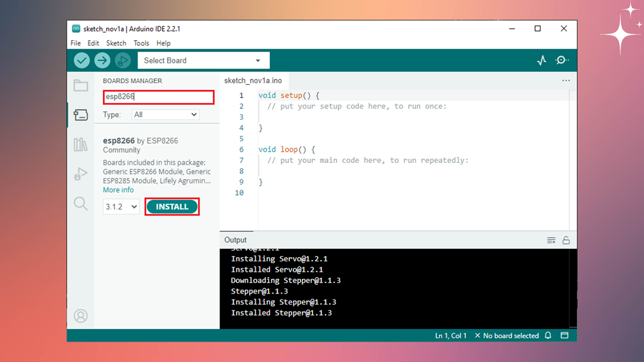This screenshot has height=362, width=644.
Task: Open the editor tab more options ellipsis
Action: (x=566, y=80)
